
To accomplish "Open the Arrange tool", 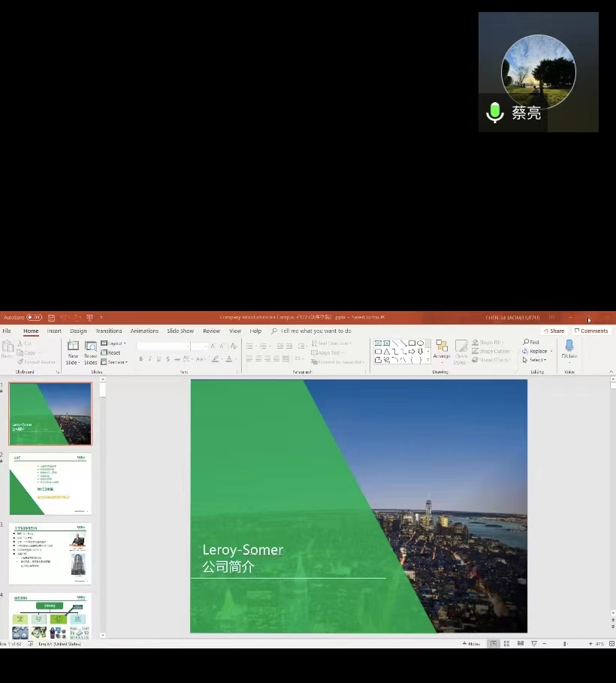I will (x=442, y=348).
